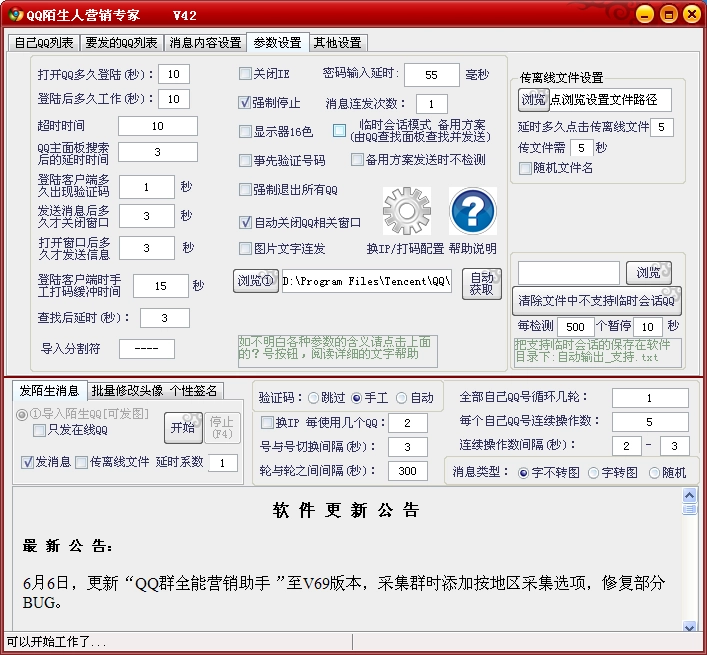The width and height of the screenshot is (707, 655).
Task: Click scroll-up arrow of announcement panel
Action: pyautogui.click(x=689, y=496)
